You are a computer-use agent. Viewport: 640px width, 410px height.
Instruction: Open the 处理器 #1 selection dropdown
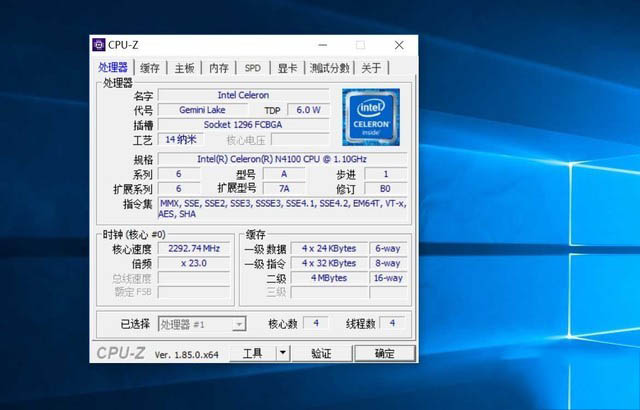tap(202, 324)
